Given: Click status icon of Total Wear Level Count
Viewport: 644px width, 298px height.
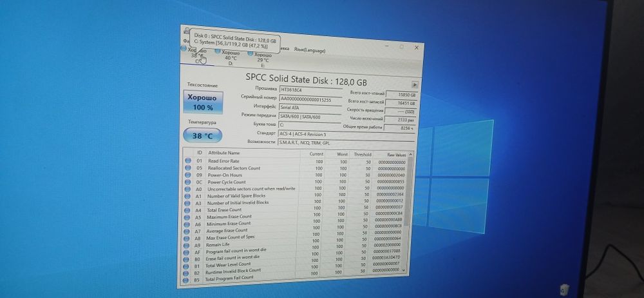Looking at the screenshot, I should tap(186, 267).
